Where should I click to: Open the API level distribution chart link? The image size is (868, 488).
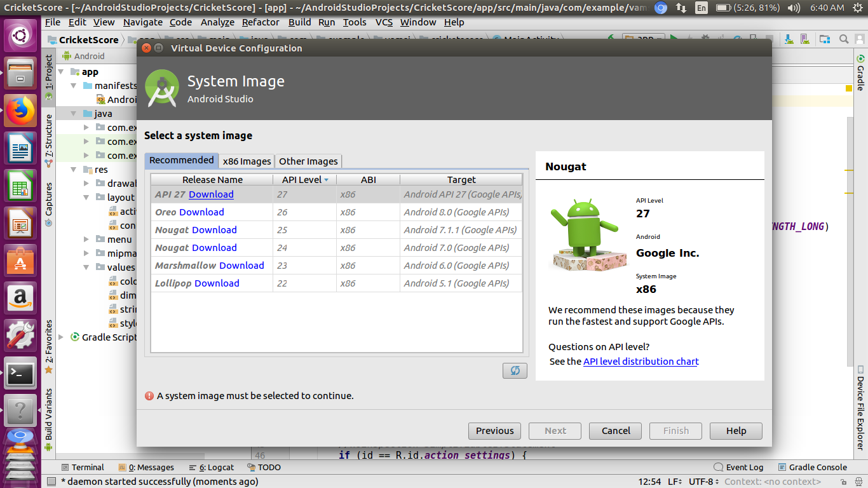[641, 362]
